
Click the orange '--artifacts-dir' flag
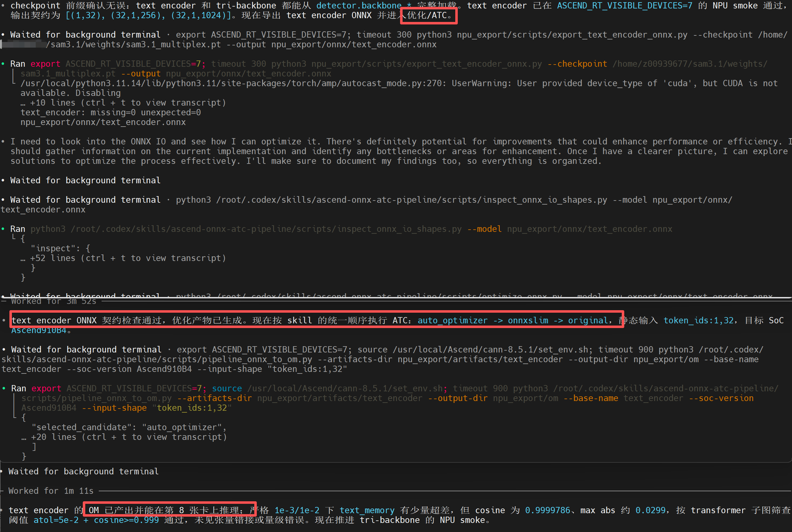point(214,398)
